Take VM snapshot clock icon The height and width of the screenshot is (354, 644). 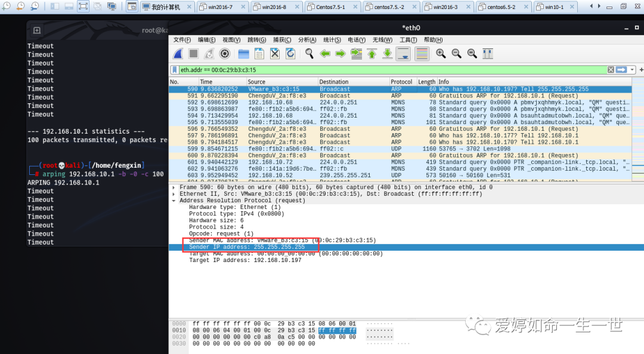pyautogui.click(x=7, y=6)
